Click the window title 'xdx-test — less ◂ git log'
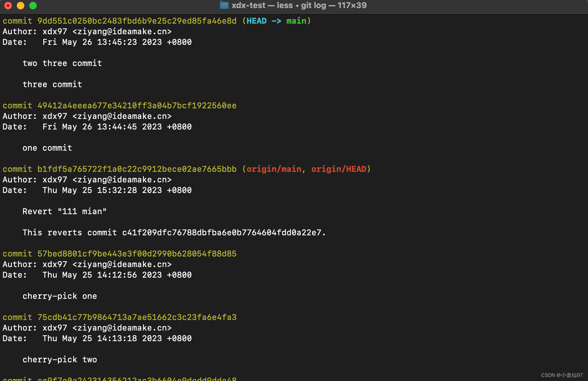This screenshot has height=381, width=588. (279, 5)
